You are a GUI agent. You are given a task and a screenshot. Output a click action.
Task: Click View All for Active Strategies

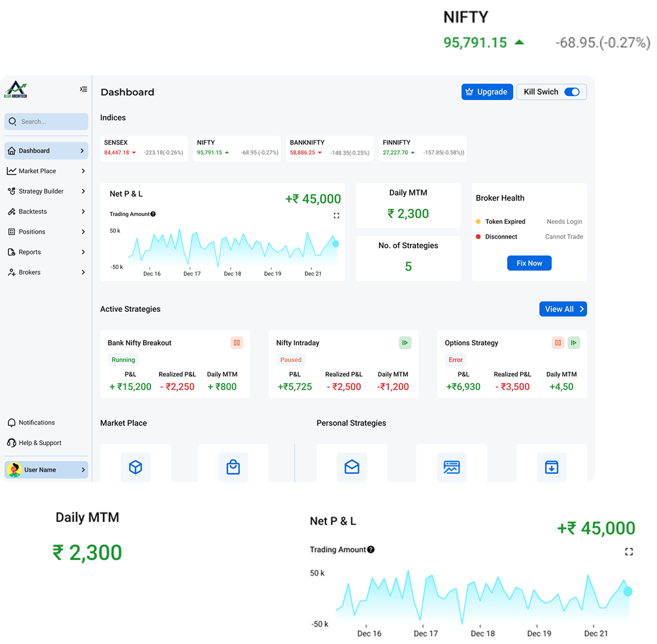(562, 309)
